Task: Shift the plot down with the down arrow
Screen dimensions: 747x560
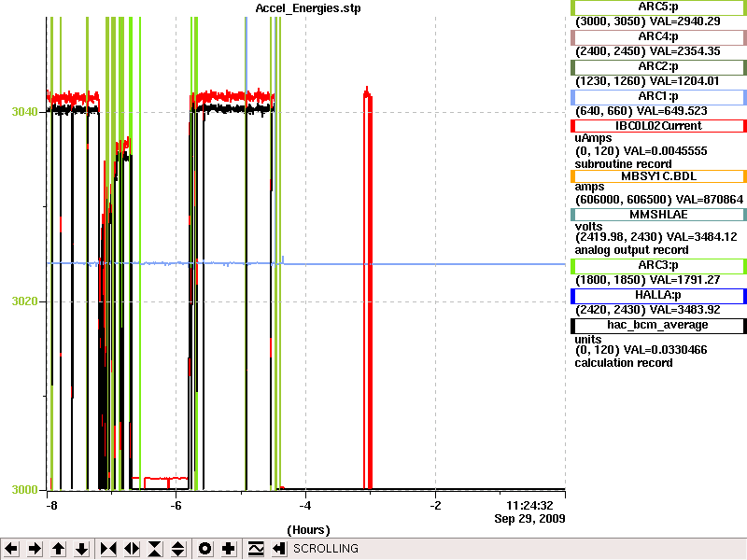Action: [82, 549]
